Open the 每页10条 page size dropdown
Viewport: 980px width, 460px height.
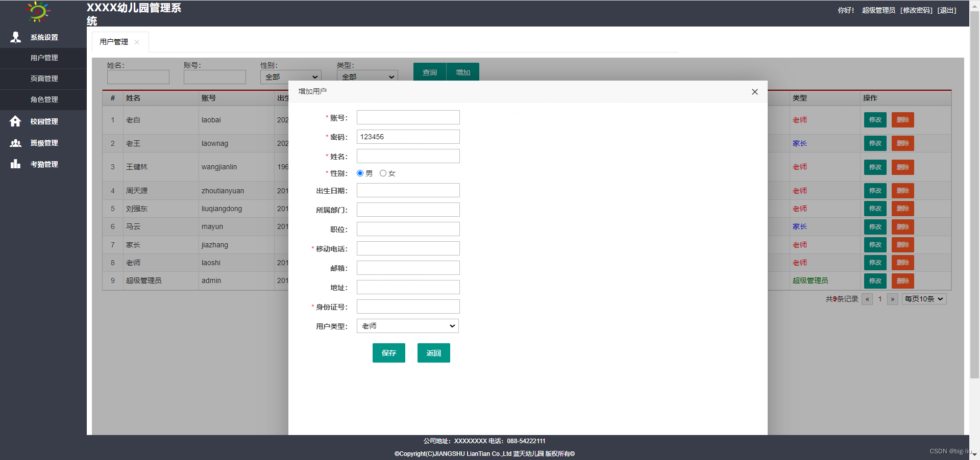924,299
